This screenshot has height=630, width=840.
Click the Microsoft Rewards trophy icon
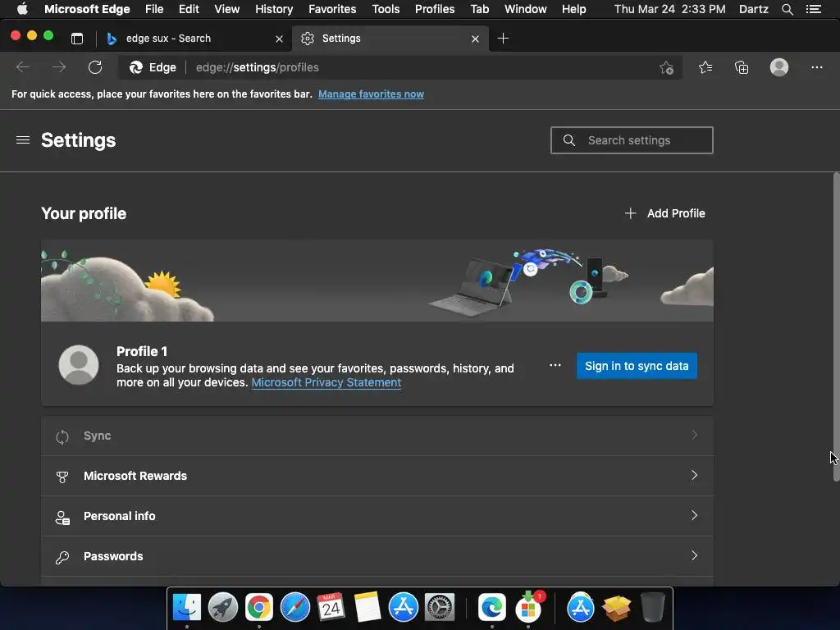(62, 477)
